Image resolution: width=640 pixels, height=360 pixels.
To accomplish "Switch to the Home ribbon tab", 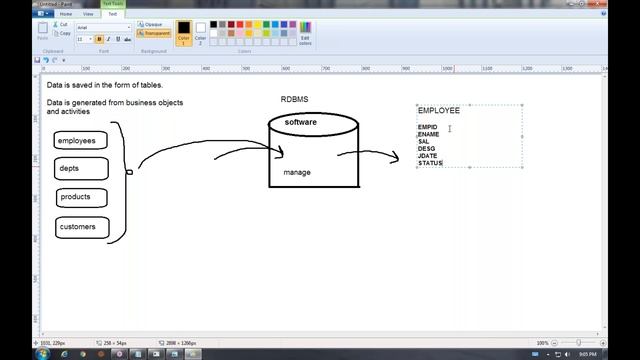I will 66,14.
